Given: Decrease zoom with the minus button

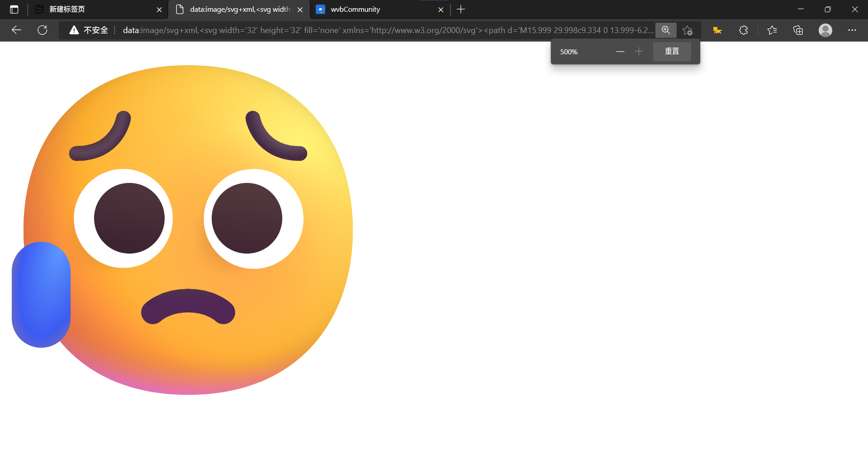Looking at the screenshot, I should 620,52.
